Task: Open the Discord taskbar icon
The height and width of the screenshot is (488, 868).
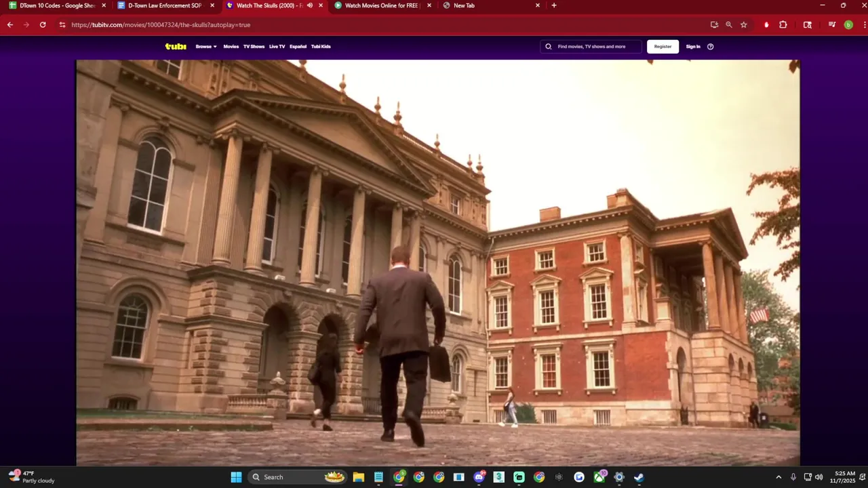Action: [479, 477]
